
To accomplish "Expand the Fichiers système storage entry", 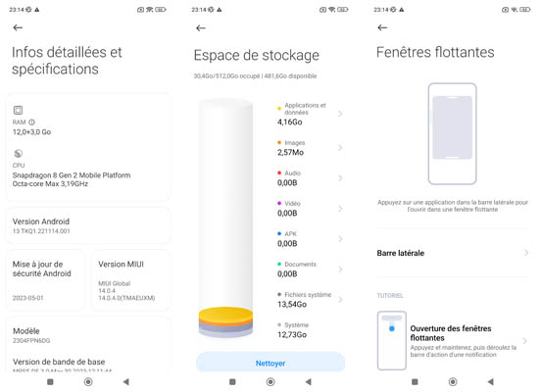I will coord(310,300).
